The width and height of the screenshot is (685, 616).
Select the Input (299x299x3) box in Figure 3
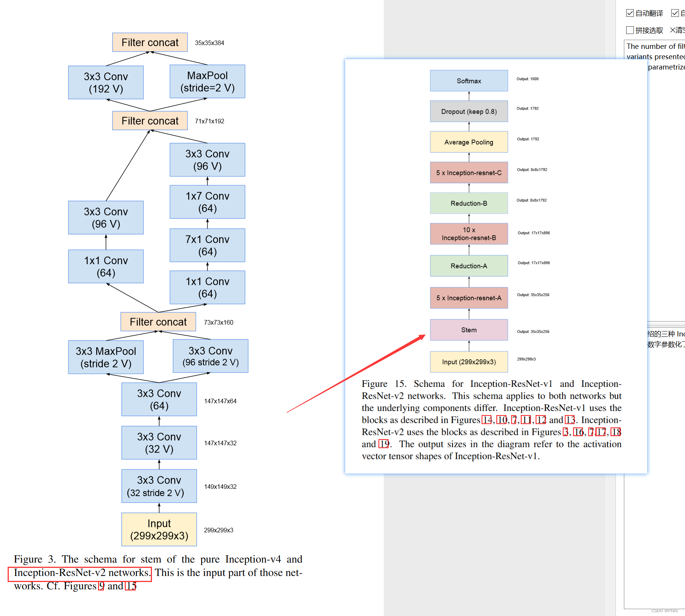click(x=159, y=529)
